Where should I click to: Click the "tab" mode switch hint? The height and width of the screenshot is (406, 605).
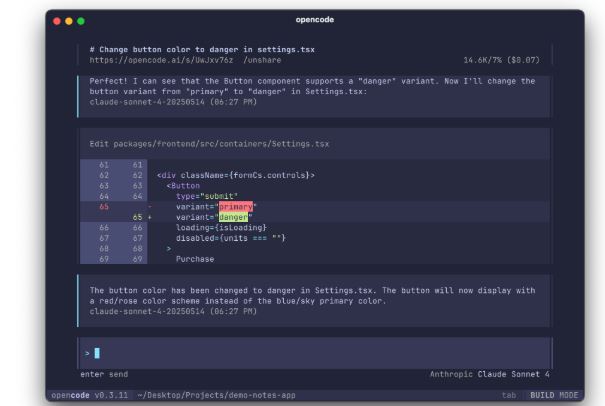(x=509, y=395)
